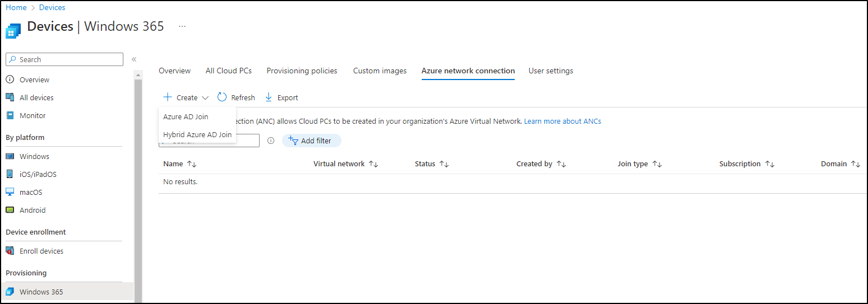
Task: Click the plus icon beside Create
Action: [x=168, y=97]
